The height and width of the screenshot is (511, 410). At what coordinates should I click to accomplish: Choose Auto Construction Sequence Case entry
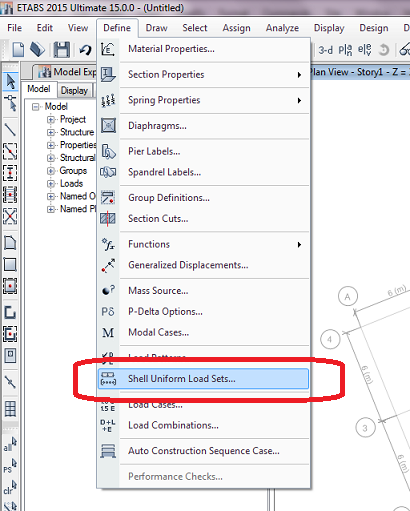click(203, 451)
